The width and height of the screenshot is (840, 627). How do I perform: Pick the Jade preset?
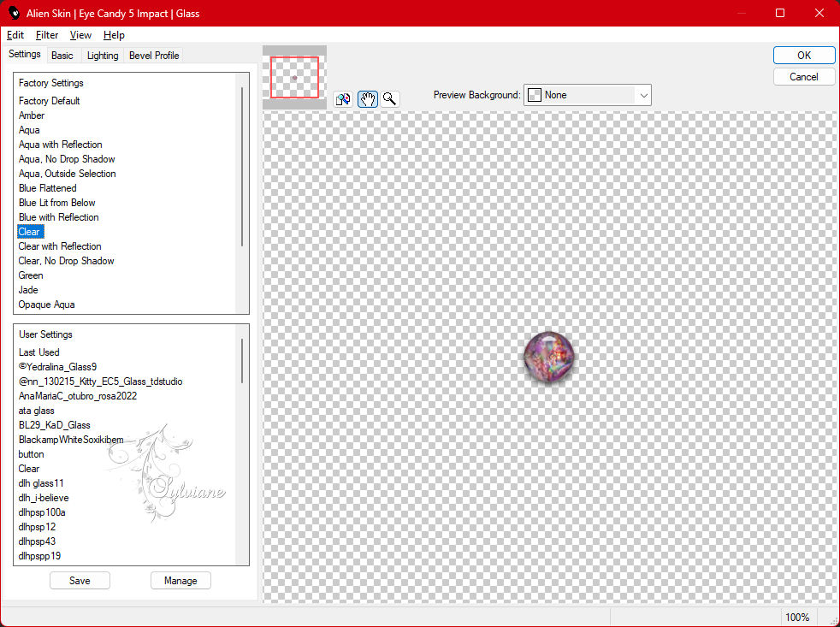pos(28,290)
